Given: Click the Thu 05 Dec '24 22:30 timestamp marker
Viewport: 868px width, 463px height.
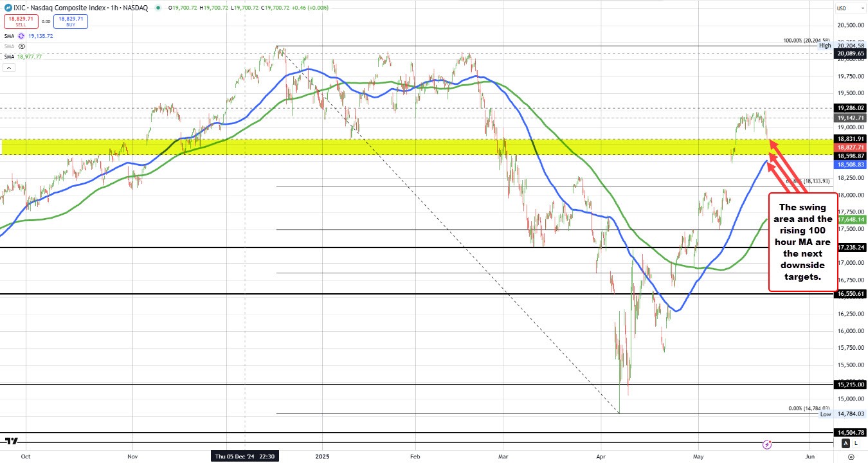Looking at the screenshot, I should click(x=246, y=456).
